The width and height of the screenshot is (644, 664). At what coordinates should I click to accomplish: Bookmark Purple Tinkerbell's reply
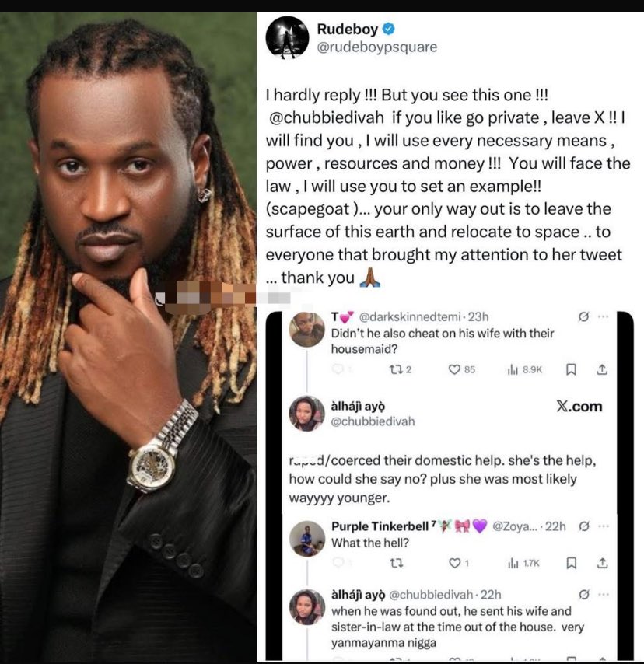pyautogui.click(x=571, y=563)
